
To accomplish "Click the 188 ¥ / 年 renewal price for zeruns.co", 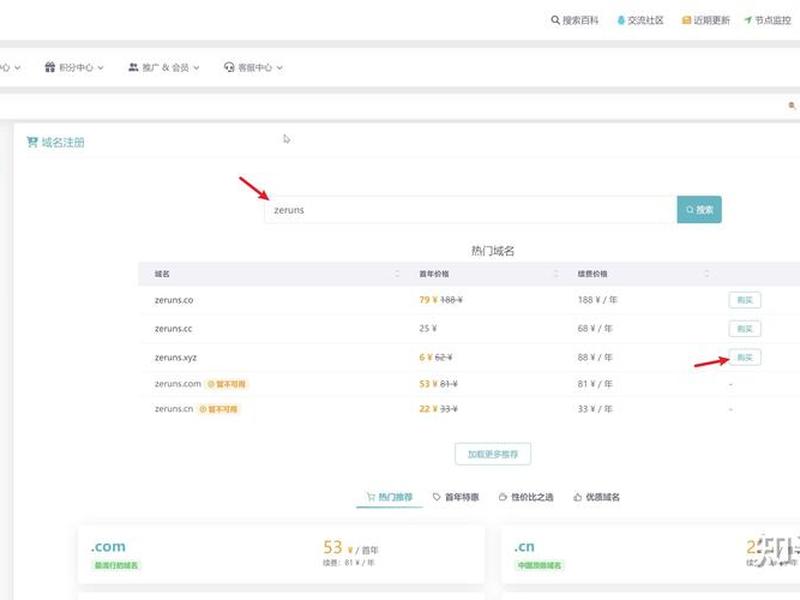I will tap(597, 300).
